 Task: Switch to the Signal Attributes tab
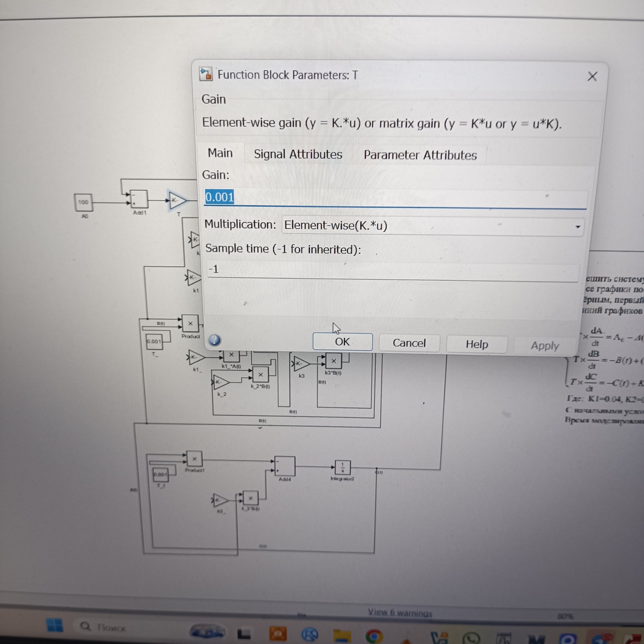point(298,154)
